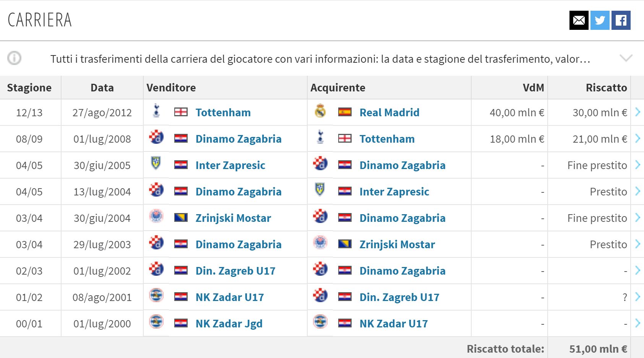Image resolution: width=644 pixels, height=358 pixels.
Task: Click the VdM column header
Action: tap(533, 88)
